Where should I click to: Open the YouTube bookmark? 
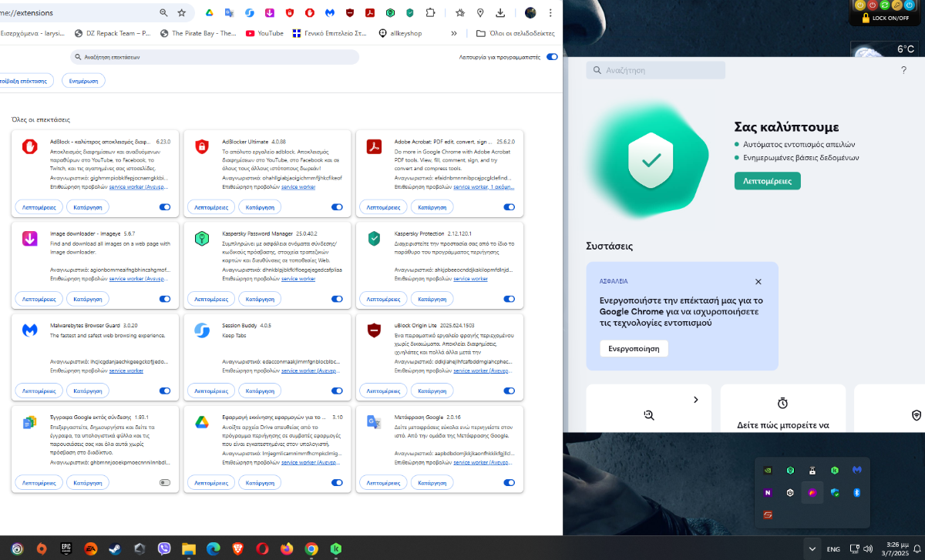coord(264,33)
